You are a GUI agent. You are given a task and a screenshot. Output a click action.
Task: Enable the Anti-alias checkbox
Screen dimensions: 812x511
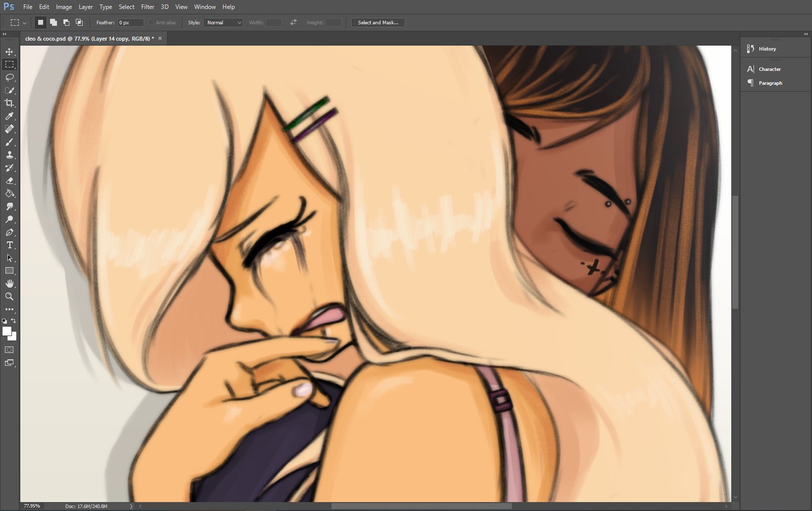tap(151, 22)
